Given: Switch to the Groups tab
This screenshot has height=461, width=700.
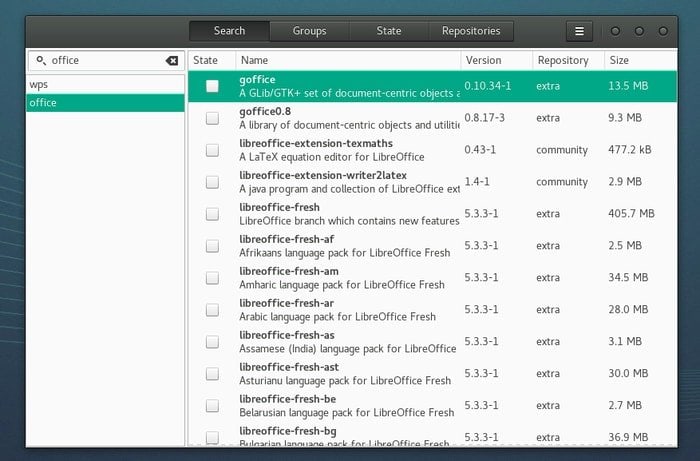Looking at the screenshot, I should pyautogui.click(x=309, y=31).
